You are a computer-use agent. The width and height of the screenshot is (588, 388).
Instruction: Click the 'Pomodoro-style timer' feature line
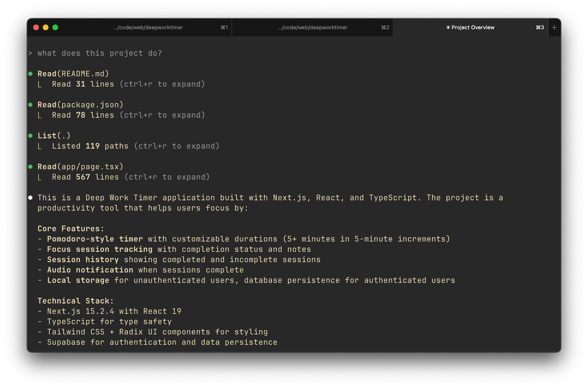tap(244, 239)
